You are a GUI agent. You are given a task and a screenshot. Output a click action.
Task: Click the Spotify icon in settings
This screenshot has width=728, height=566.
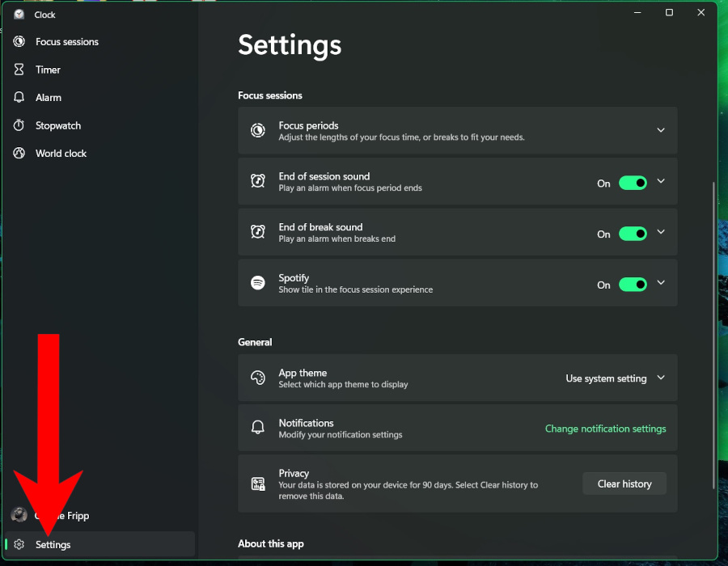[257, 283]
